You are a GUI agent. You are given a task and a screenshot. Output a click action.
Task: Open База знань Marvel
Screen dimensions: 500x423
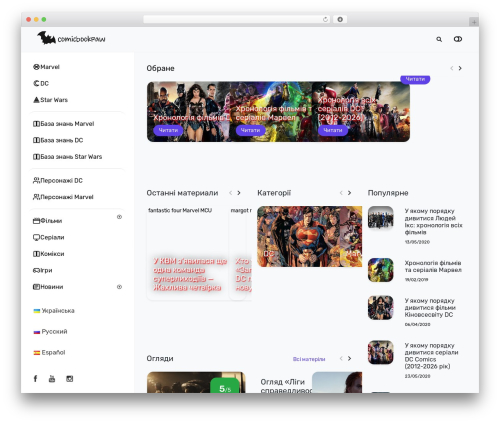point(67,124)
